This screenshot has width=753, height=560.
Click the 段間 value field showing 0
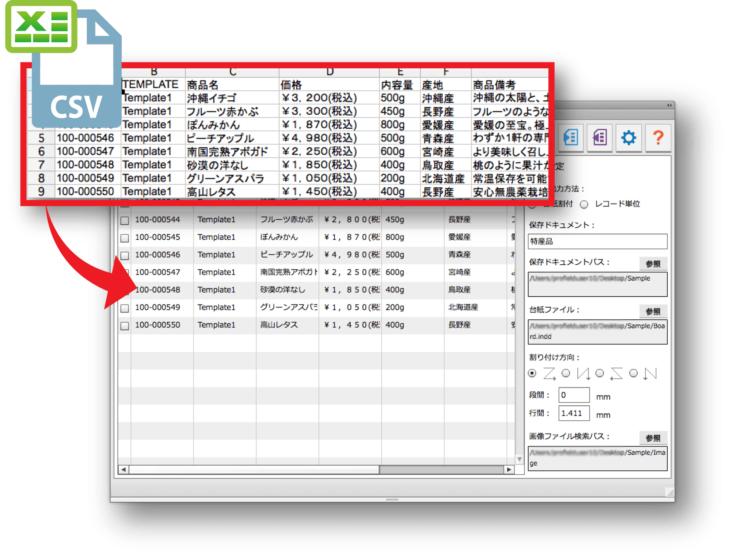(x=574, y=395)
